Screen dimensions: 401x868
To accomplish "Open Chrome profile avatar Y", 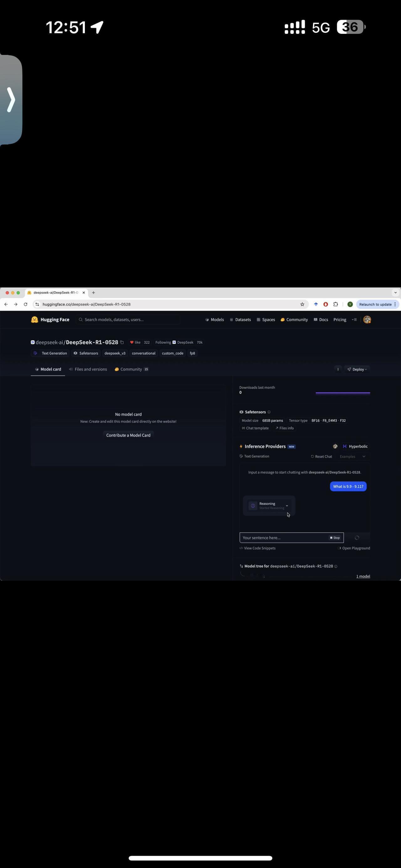I will [350, 304].
